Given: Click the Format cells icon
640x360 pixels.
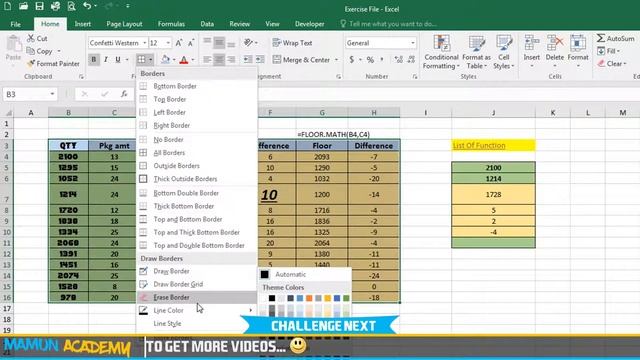Looking at the screenshot, I should point(578,43).
